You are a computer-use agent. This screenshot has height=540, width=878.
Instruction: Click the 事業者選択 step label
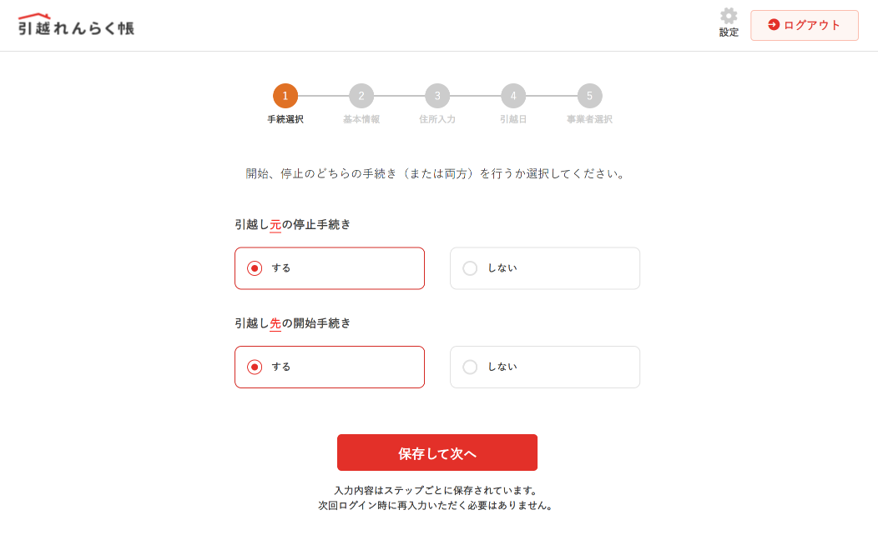click(589, 119)
